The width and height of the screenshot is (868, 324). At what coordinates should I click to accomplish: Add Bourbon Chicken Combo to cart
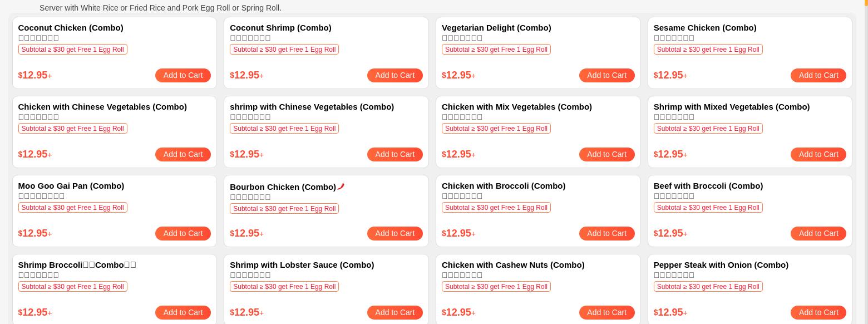(394, 233)
